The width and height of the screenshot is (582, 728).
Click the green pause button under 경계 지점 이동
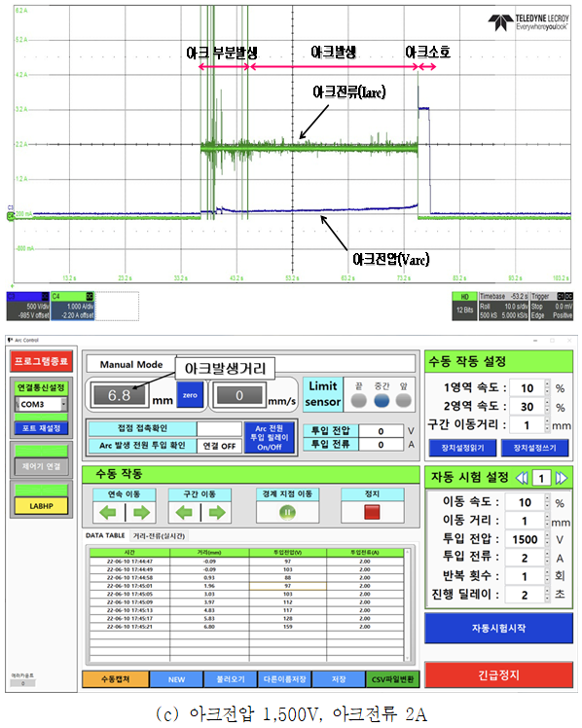(287, 513)
